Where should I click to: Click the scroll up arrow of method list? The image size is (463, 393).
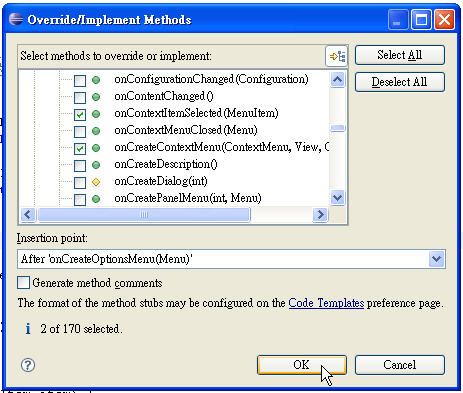[338, 80]
